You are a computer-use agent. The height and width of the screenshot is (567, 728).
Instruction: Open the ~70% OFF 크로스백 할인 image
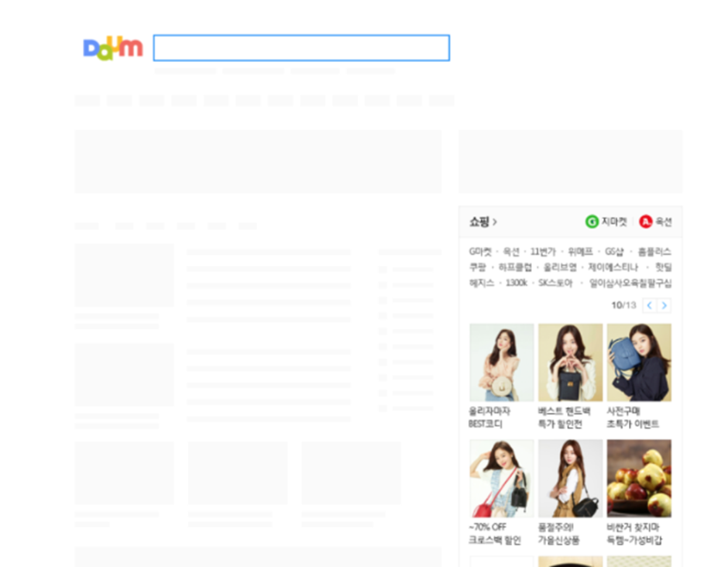501,478
